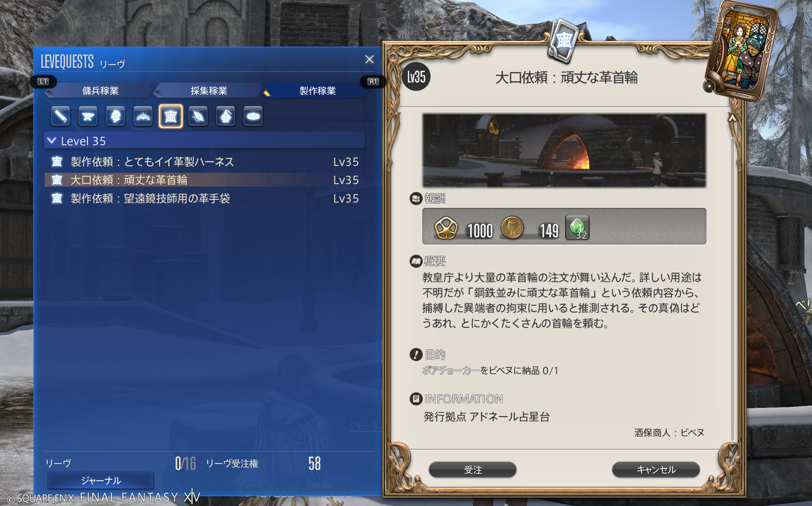Select the Culinarian pan class icon
This screenshot has height=506, width=812.
pyautogui.click(x=253, y=116)
